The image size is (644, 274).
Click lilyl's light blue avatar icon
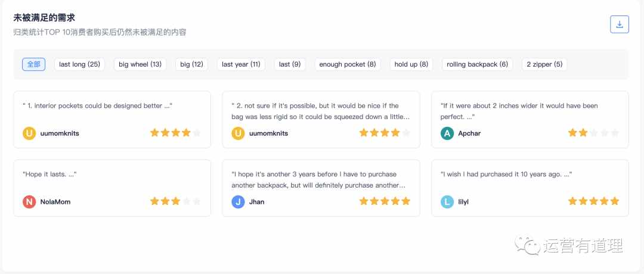(447, 202)
